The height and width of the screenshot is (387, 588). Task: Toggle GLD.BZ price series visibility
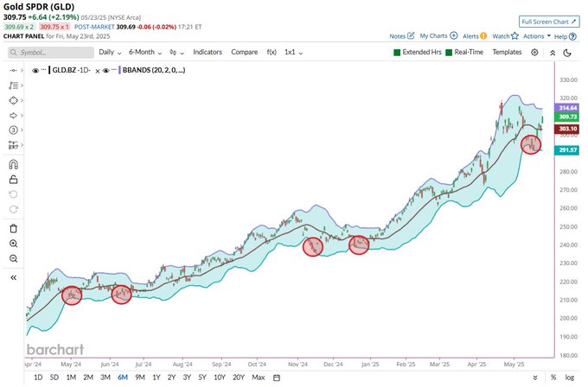point(35,71)
